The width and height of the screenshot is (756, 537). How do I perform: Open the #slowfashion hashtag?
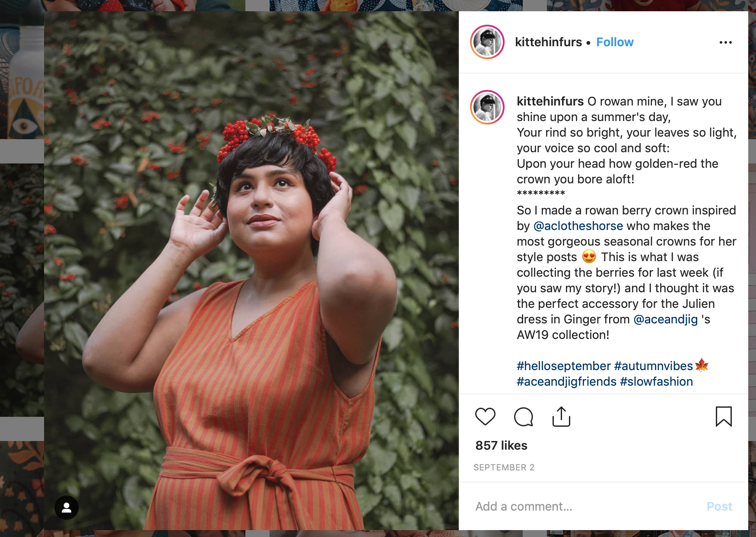656,382
